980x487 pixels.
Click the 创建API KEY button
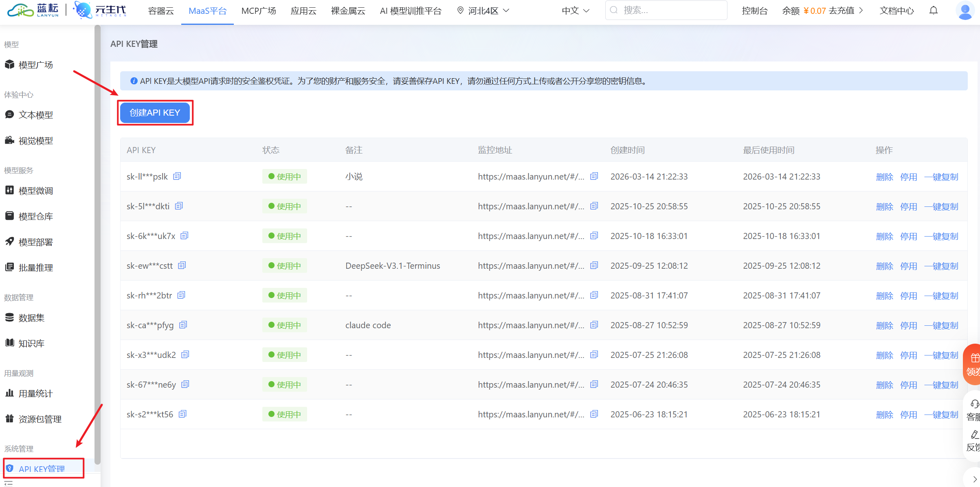click(155, 112)
